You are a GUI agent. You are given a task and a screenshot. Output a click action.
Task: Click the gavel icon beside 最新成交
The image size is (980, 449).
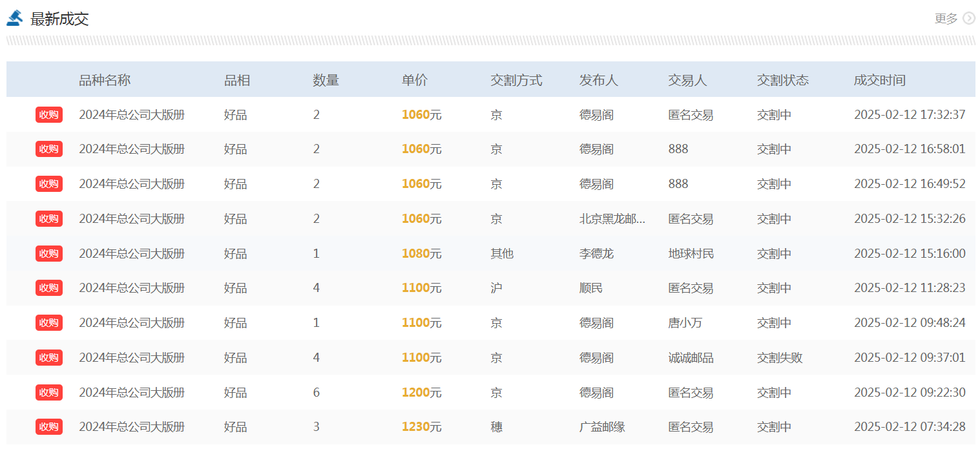(x=15, y=18)
